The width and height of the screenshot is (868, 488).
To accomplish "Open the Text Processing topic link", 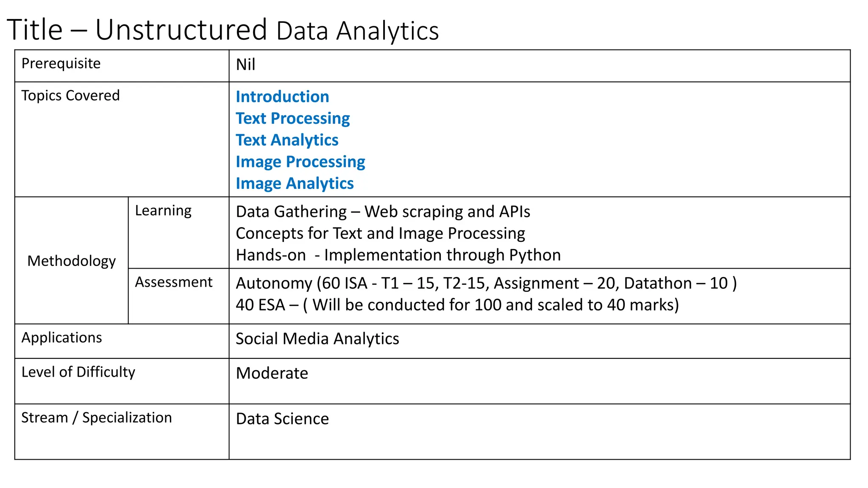I will pos(292,118).
